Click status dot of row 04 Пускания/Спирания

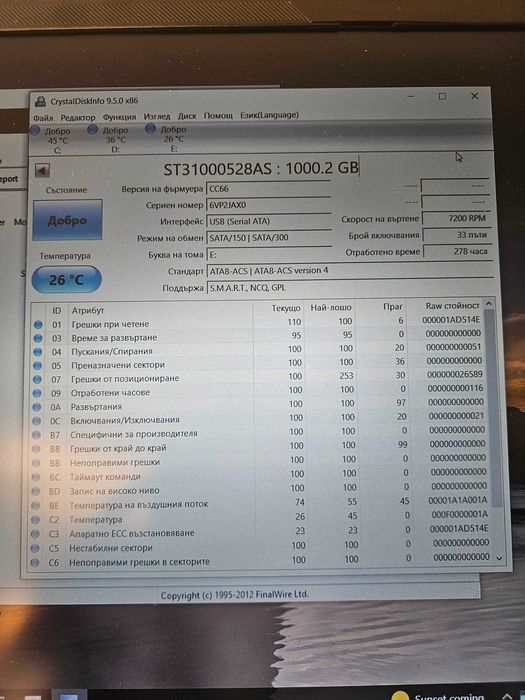[x=38, y=352]
